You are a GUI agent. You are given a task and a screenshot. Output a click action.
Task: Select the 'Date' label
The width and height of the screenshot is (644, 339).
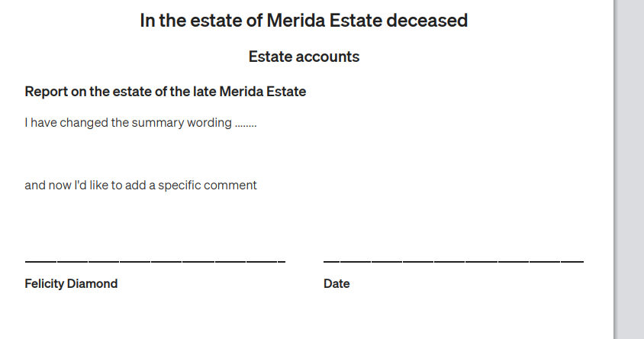336,283
